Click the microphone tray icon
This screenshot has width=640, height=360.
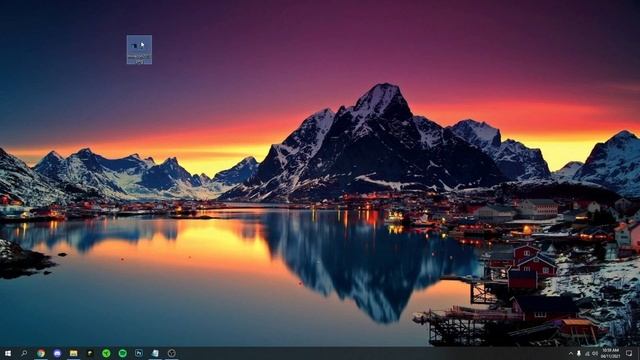point(579,353)
